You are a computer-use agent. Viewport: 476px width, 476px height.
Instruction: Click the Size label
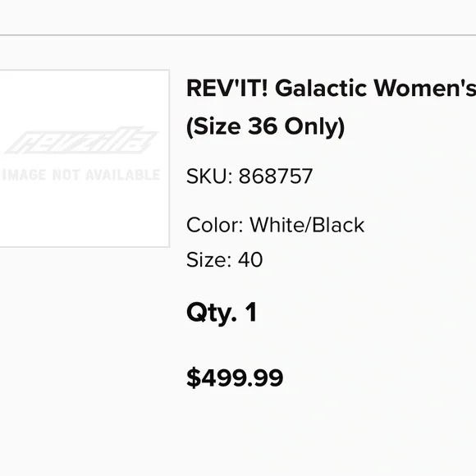208,260
